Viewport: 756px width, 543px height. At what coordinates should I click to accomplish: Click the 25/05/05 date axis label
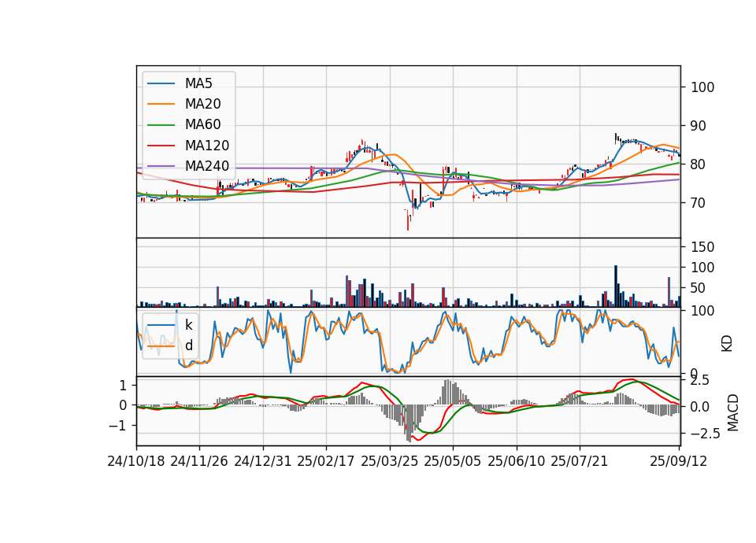tap(453, 461)
